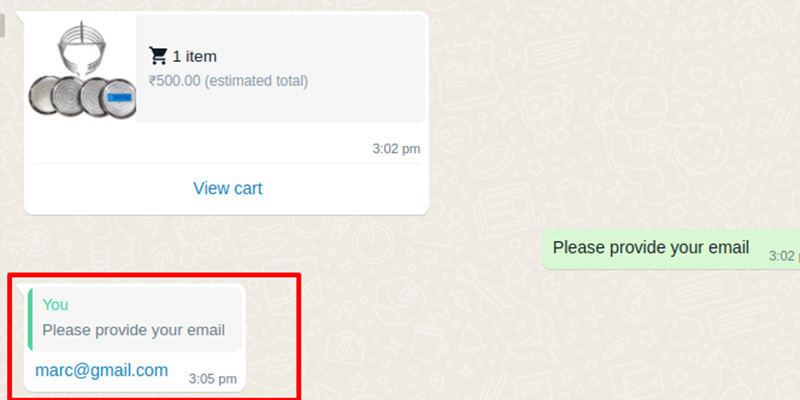Image resolution: width=800 pixels, height=400 pixels.
Task: Click the ₹500.00 estimated total text
Action: click(228, 81)
